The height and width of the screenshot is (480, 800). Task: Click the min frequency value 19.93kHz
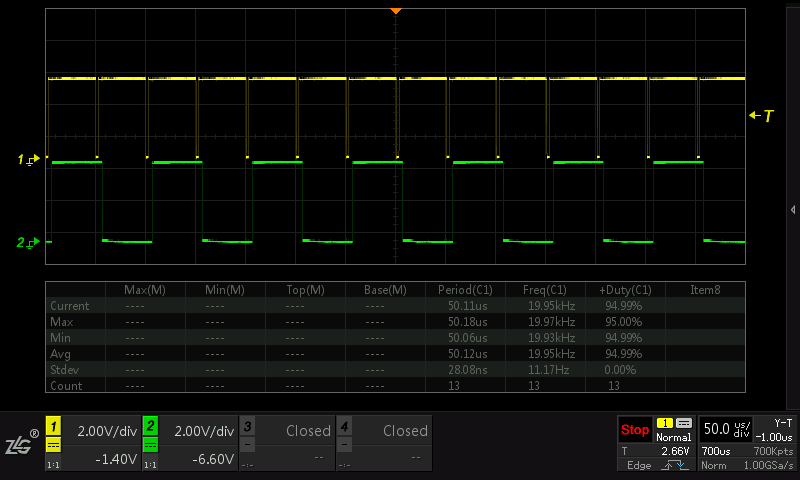(x=552, y=338)
